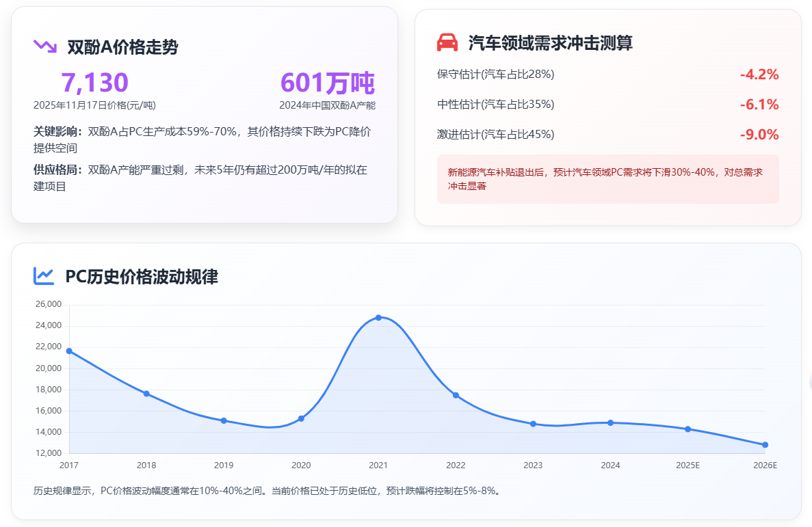Click the 2025E x-axis label

tap(687, 465)
